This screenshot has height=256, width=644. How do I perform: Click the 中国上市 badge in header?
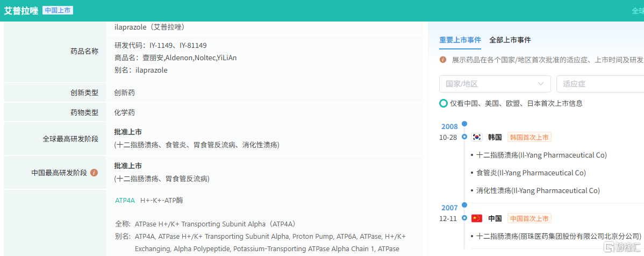pos(58,10)
